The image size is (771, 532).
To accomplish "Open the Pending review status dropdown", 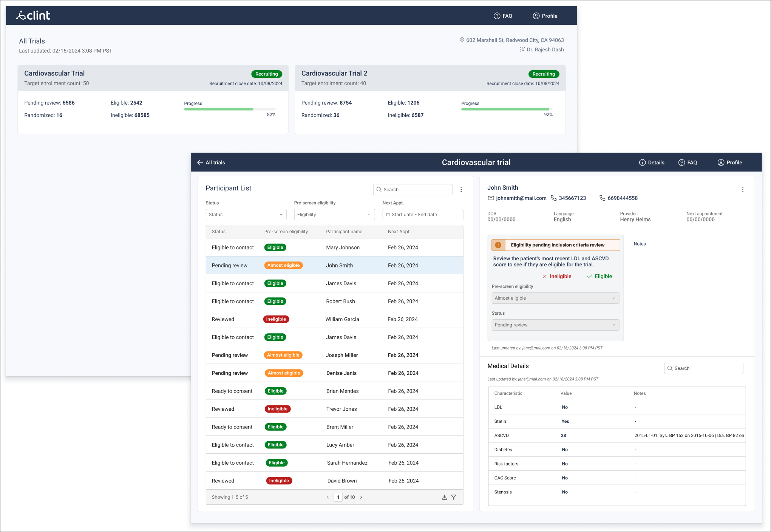I will point(555,325).
